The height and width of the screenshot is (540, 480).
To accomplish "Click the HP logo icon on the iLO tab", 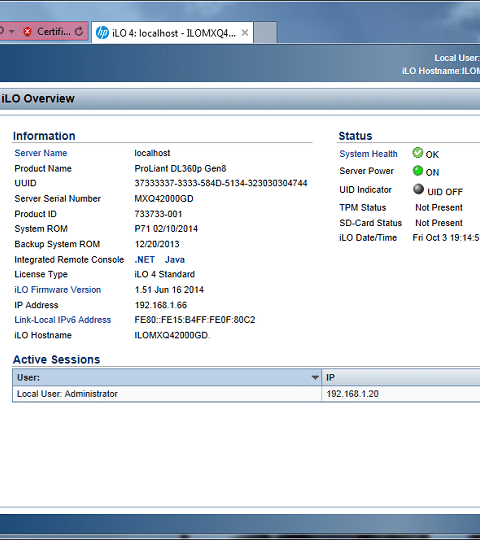I will [102, 33].
